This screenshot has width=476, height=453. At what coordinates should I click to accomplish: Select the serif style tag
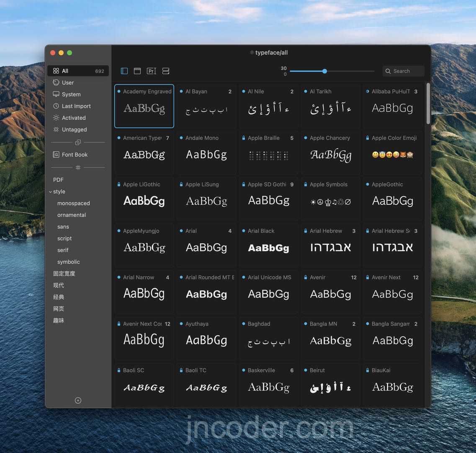tap(63, 250)
